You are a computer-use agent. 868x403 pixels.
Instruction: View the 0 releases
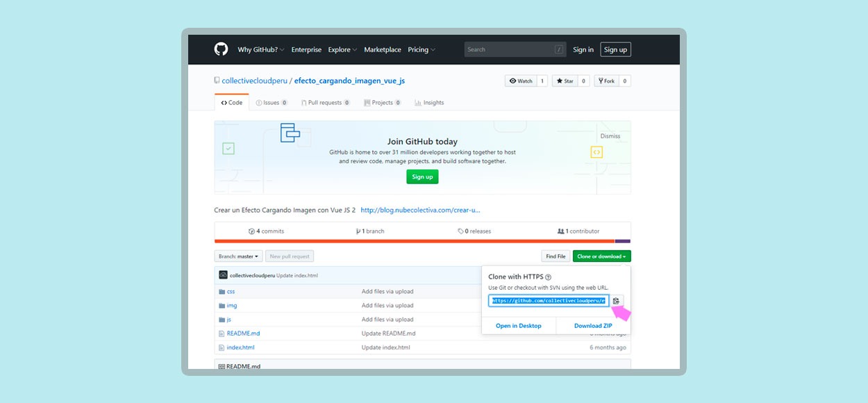tap(474, 231)
